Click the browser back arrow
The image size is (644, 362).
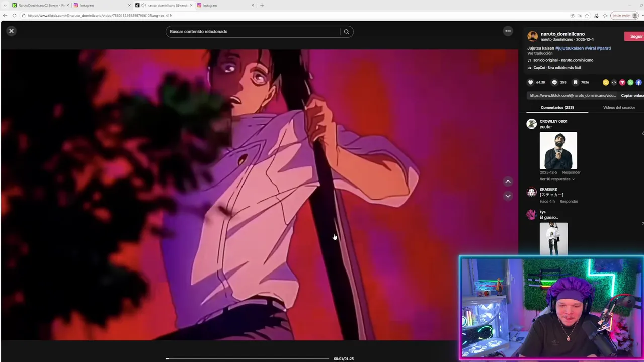(x=5, y=16)
